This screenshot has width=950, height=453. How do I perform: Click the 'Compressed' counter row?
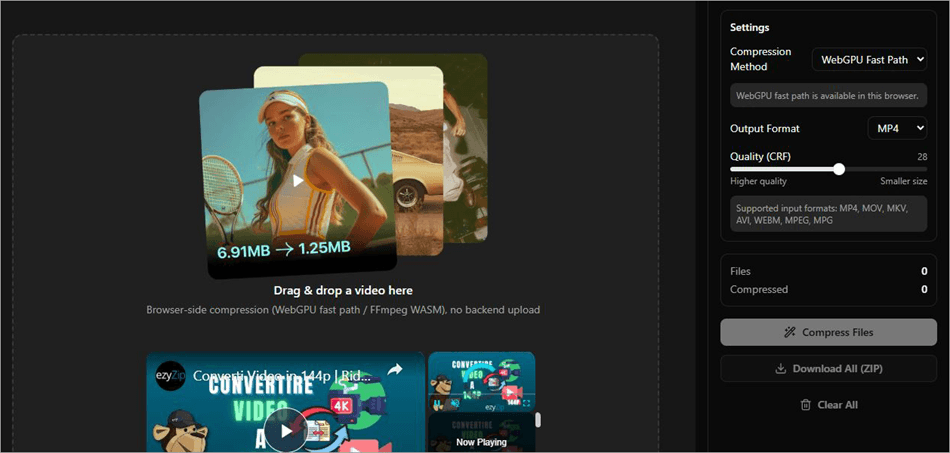(828, 289)
